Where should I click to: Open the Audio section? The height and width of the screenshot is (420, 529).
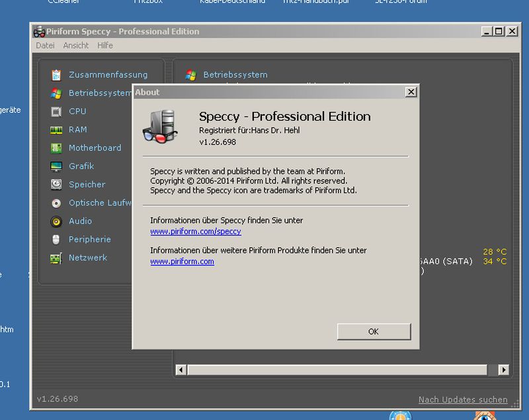click(80, 221)
